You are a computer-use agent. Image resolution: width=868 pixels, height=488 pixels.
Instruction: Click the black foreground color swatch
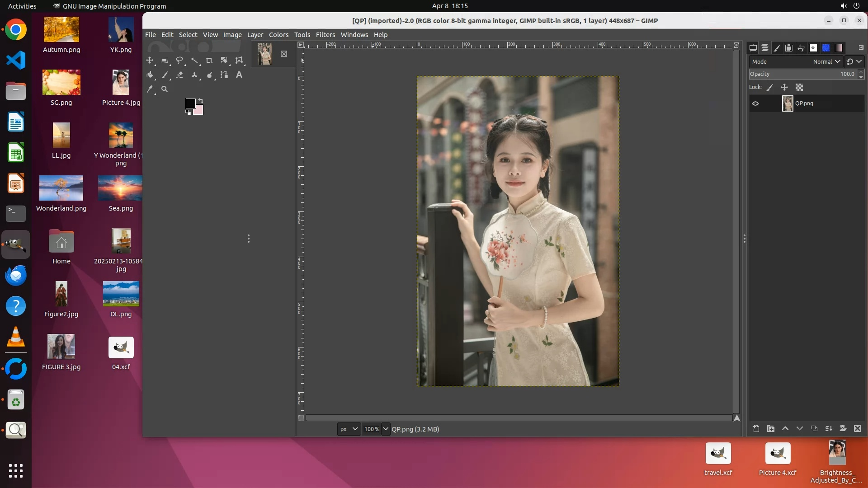pyautogui.click(x=190, y=103)
